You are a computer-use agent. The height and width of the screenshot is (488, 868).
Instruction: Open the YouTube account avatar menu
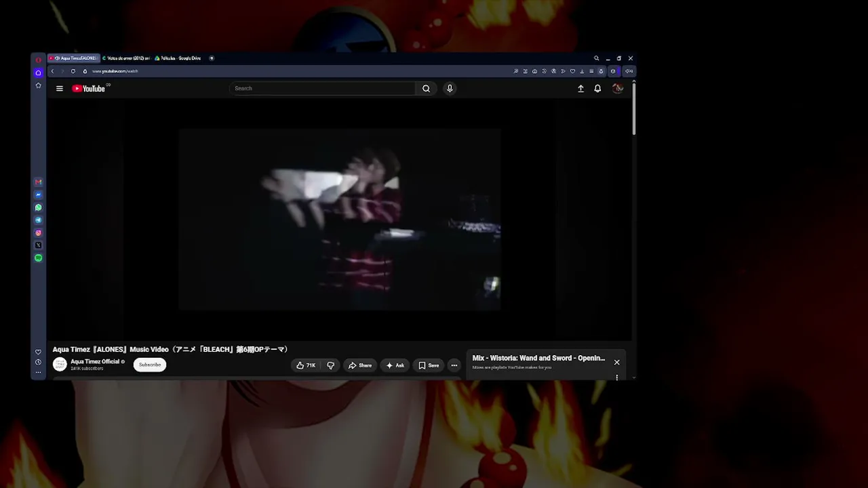coord(617,89)
